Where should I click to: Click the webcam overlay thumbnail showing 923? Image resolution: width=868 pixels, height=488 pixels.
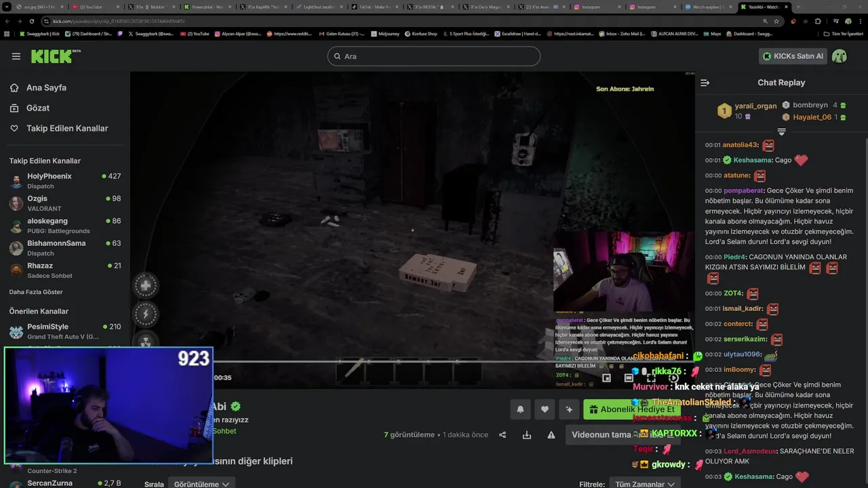108,405
